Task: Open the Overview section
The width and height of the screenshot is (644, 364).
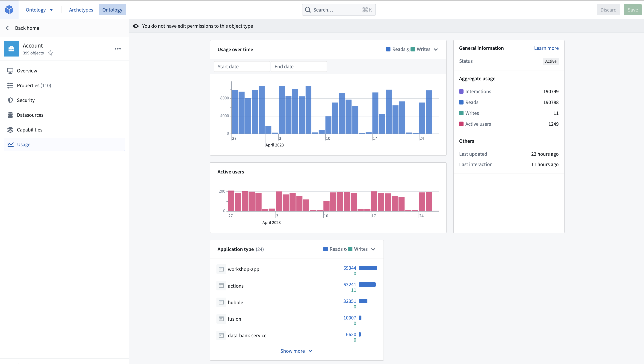Action: tap(65, 71)
